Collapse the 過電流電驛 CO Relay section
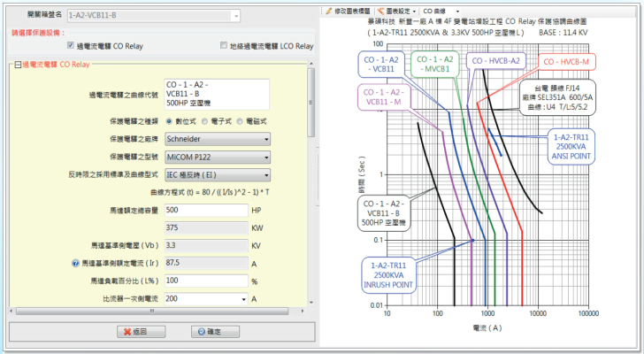 (x=18, y=65)
